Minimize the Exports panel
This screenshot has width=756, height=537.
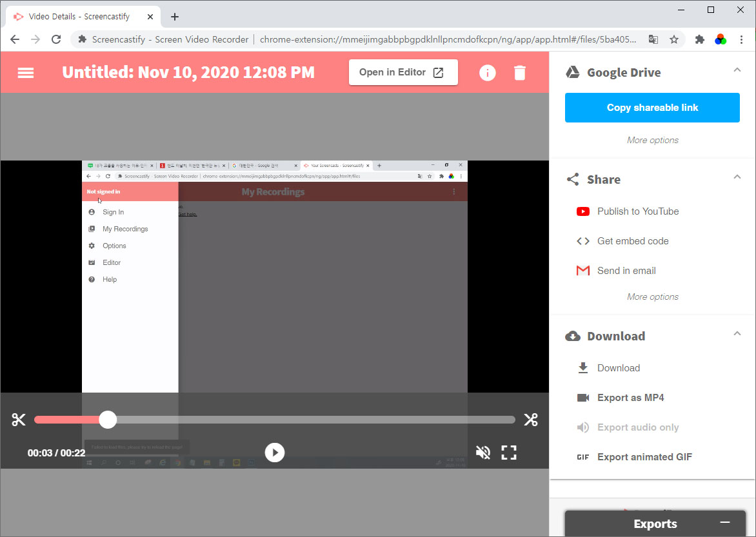(x=724, y=523)
